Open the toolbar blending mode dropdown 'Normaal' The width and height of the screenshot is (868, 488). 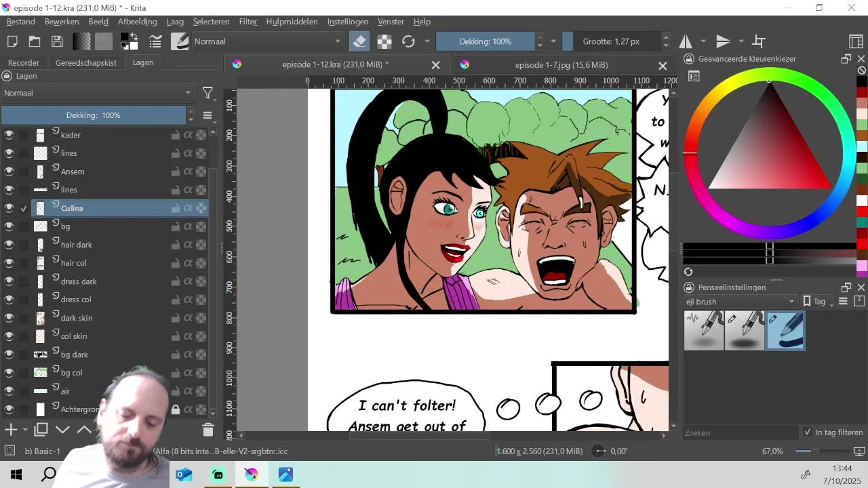point(267,41)
